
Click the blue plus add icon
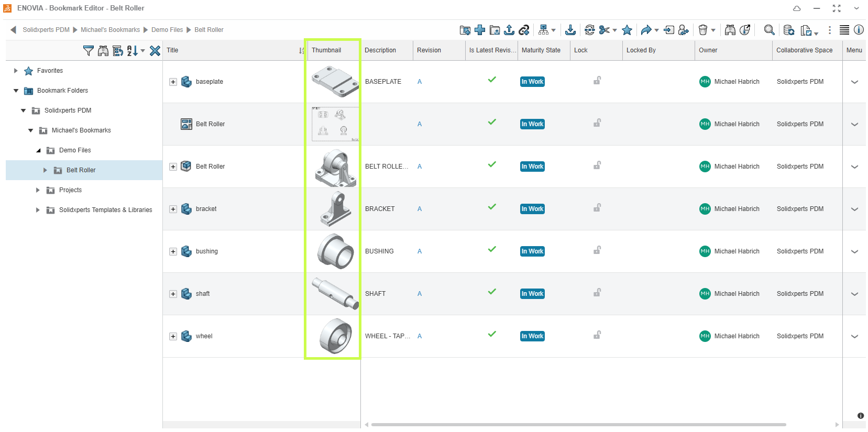[480, 30]
